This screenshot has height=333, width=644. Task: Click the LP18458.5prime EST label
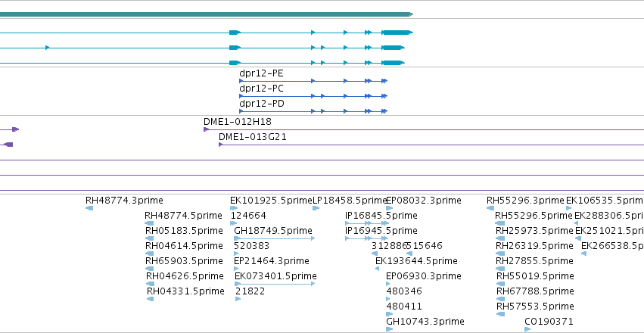pos(350,201)
